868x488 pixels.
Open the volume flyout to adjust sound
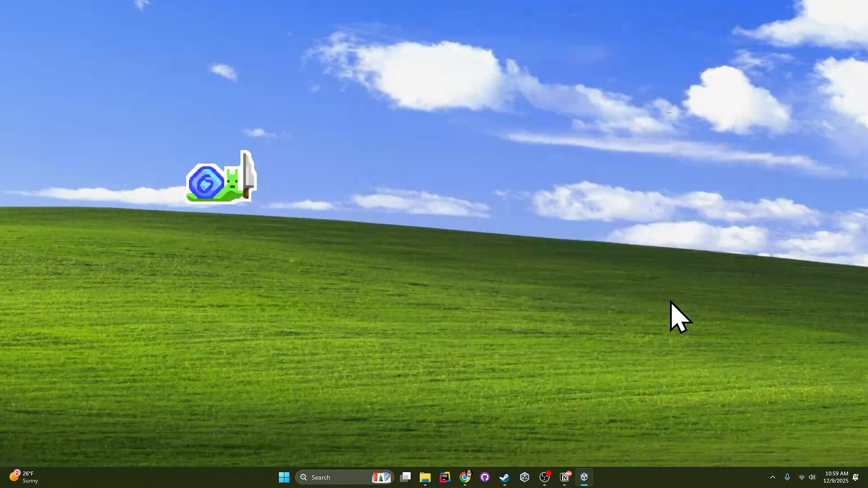pos(812,477)
